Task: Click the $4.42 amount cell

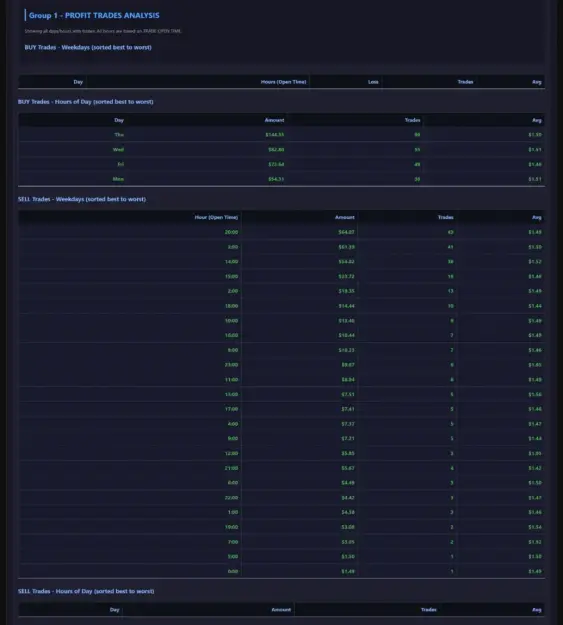Action: [x=348, y=497]
